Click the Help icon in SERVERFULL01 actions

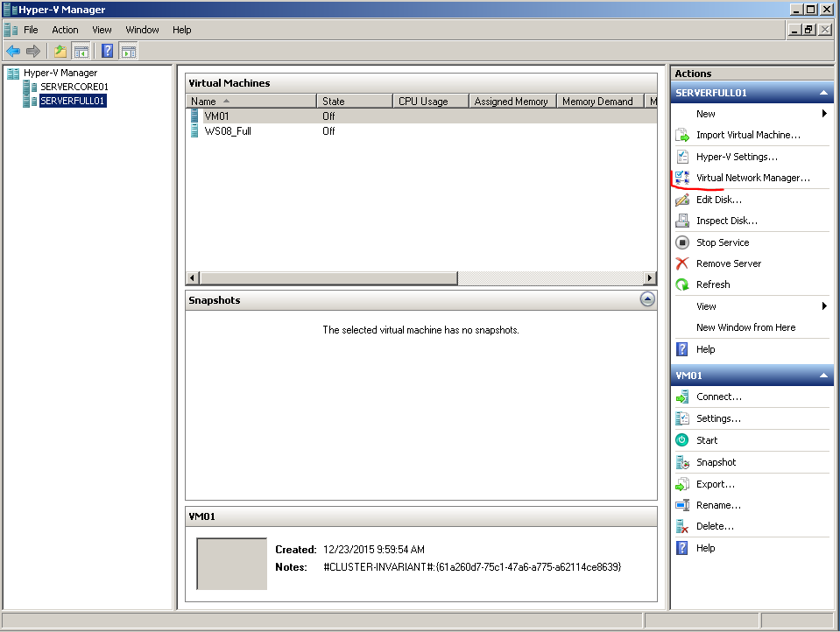[x=682, y=349]
